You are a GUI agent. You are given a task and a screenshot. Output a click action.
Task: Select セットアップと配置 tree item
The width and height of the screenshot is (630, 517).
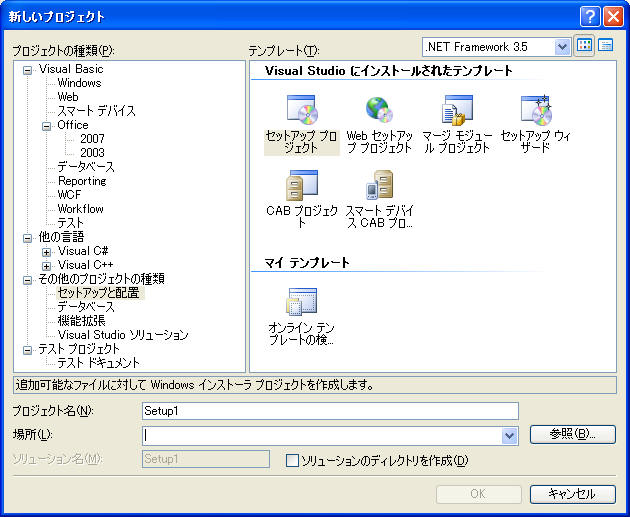click(x=99, y=293)
